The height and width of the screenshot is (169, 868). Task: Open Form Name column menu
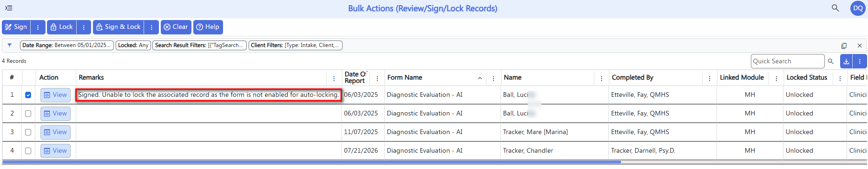[493, 78]
